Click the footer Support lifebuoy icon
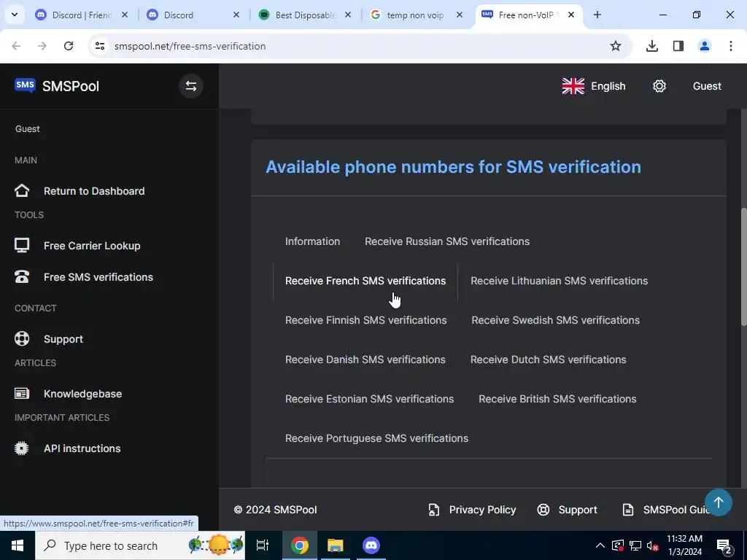The width and height of the screenshot is (747, 560). click(543, 510)
